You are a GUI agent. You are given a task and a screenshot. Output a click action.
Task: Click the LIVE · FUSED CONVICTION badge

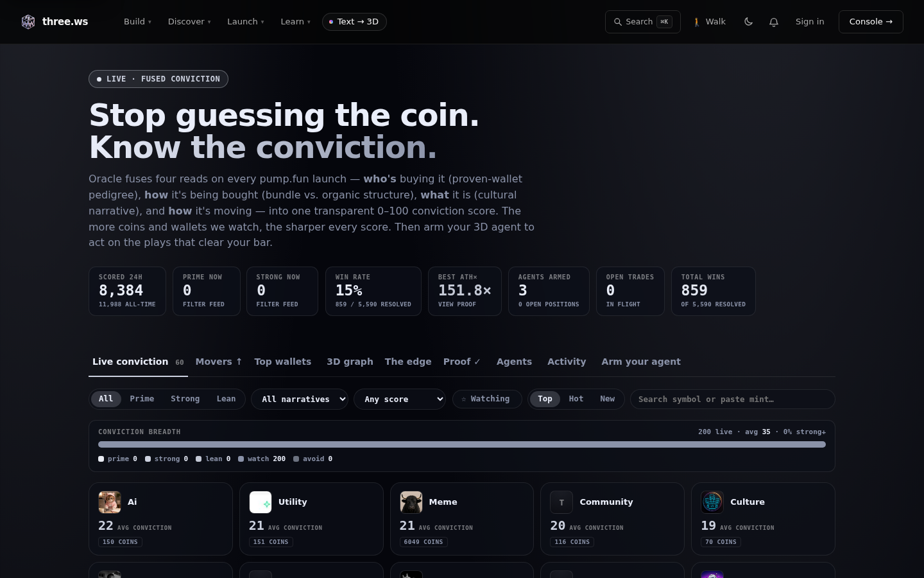point(158,79)
